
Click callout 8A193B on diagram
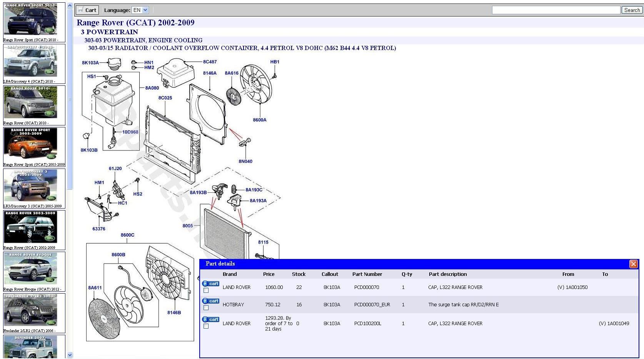click(198, 192)
